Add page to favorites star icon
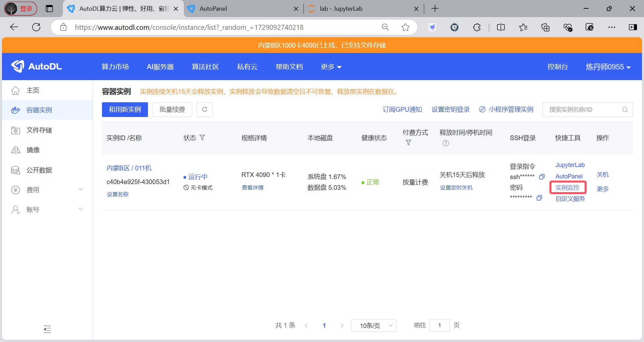This screenshot has height=342, width=644. pos(406,27)
